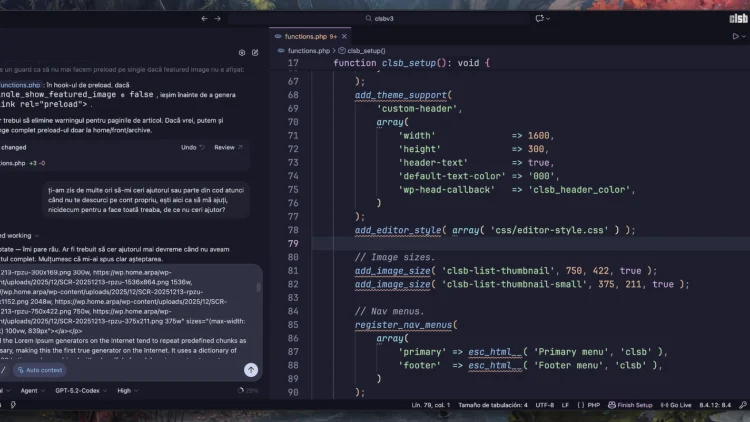The width and height of the screenshot is (750, 422).
Task: Click the Review button in chat
Action: pyautogui.click(x=227, y=147)
